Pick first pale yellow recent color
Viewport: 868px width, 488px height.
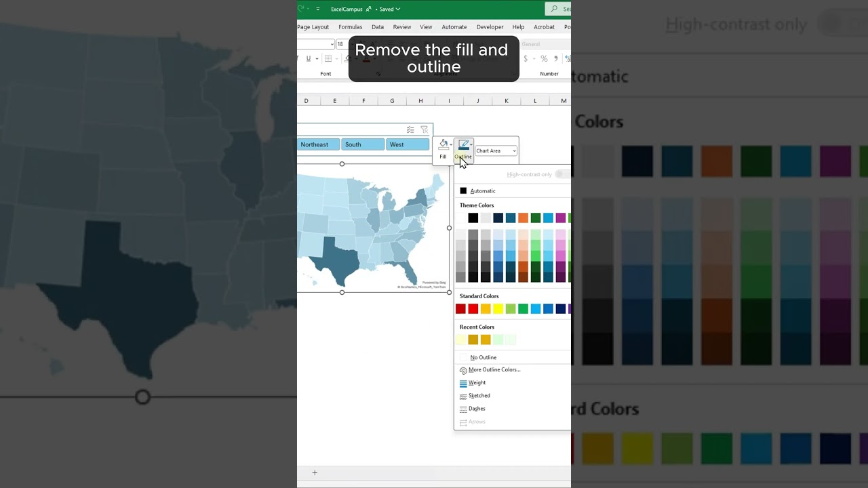(x=460, y=340)
